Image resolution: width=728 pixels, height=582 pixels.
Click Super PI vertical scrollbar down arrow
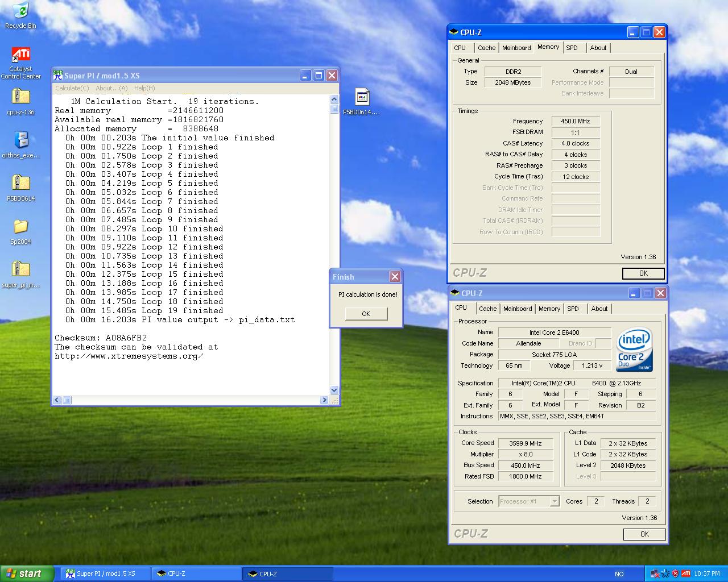(334, 390)
